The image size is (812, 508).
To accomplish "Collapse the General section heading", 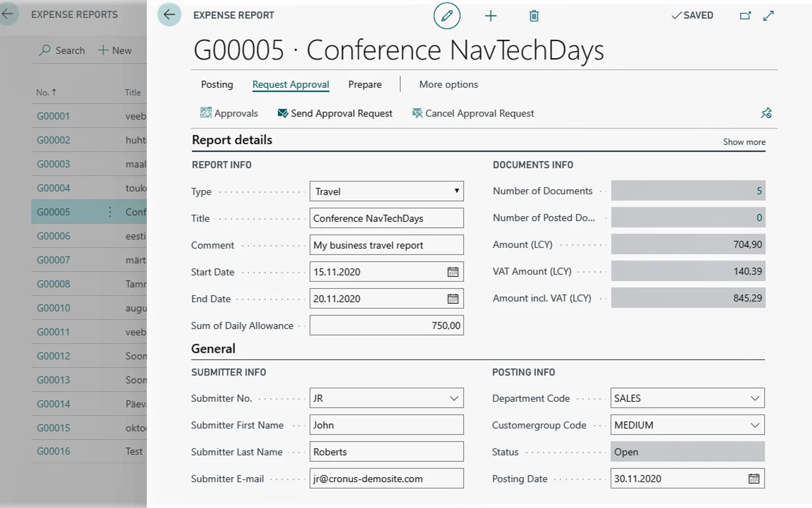I will (x=213, y=348).
